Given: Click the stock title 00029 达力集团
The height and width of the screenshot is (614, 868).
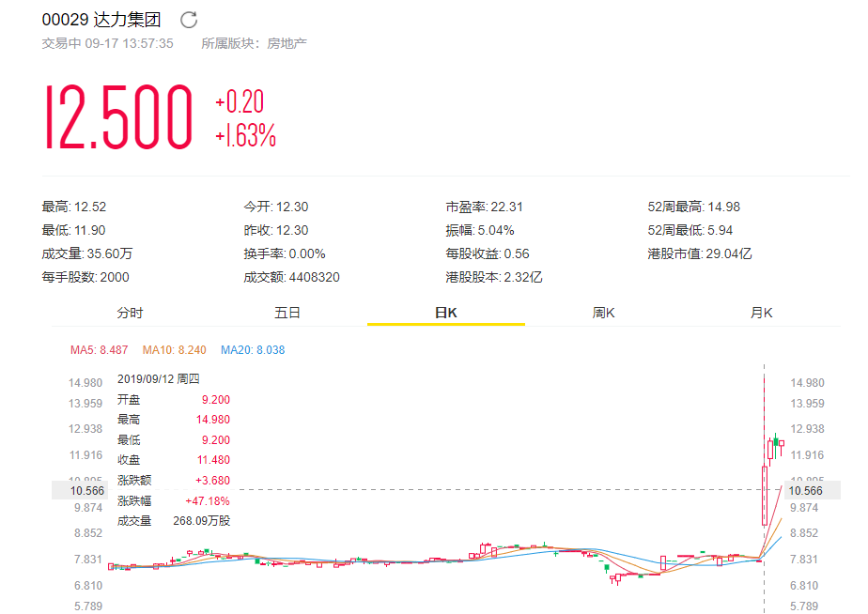Looking at the screenshot, I should (x=101, y=20).
